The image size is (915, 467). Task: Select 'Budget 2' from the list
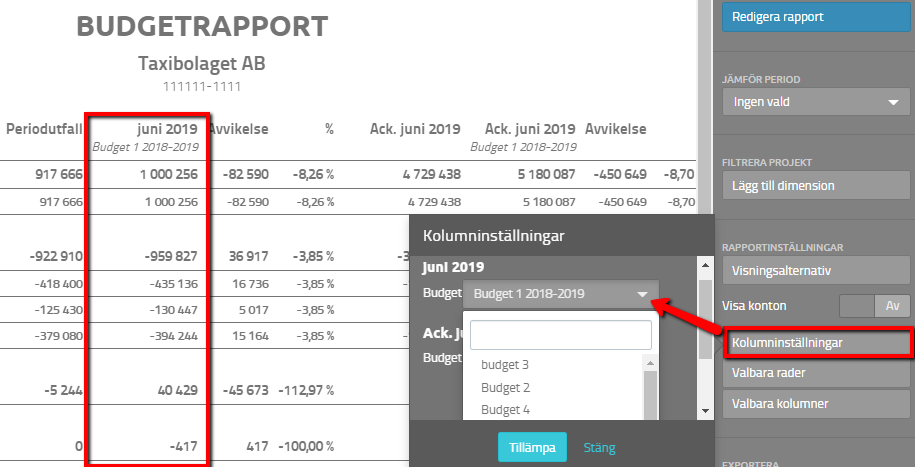(x=505, y=388)
